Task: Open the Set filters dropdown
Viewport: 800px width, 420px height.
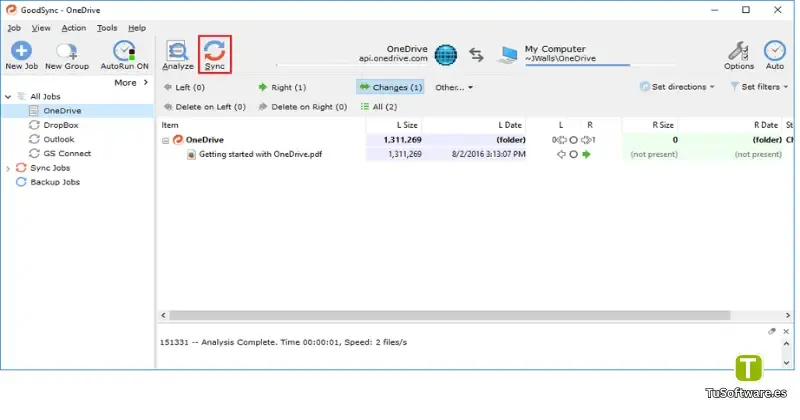Action: pyautogui.click(x=759, y=87)
